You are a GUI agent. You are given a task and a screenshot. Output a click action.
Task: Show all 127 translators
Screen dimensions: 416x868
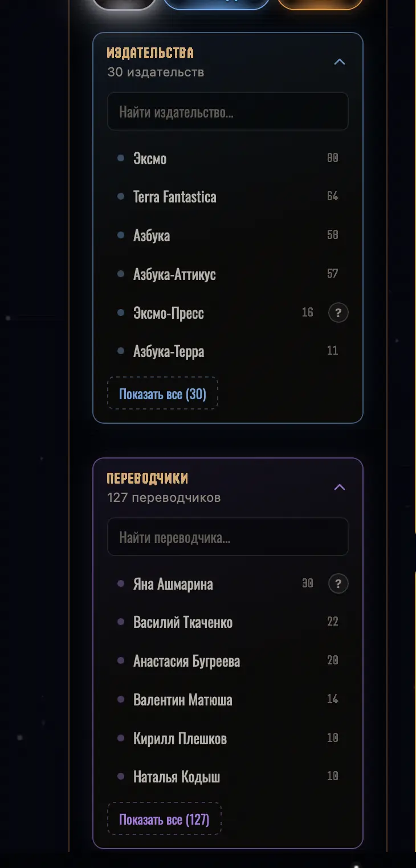click(164, 820)
